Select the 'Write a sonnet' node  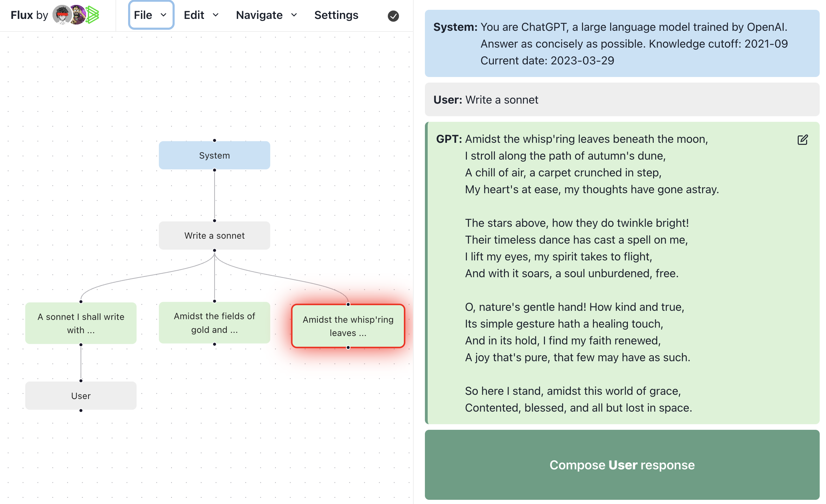[x=214, y=236]
